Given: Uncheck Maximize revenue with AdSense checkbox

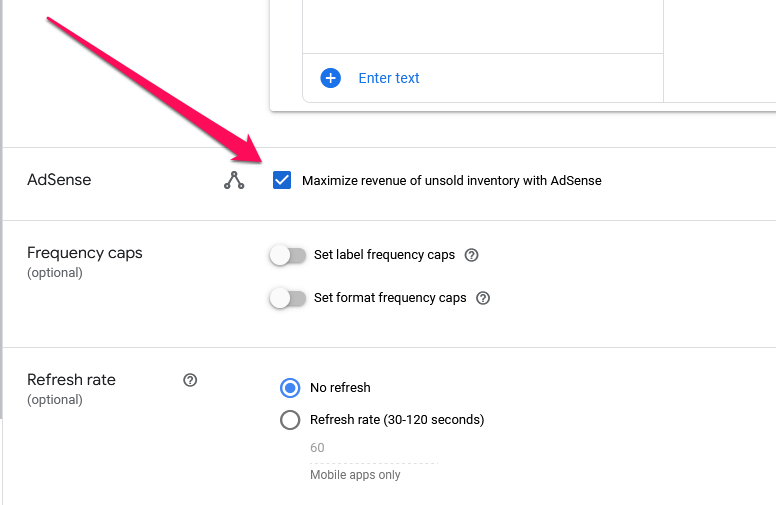Looking at the screenshot, I should point(282,180).
